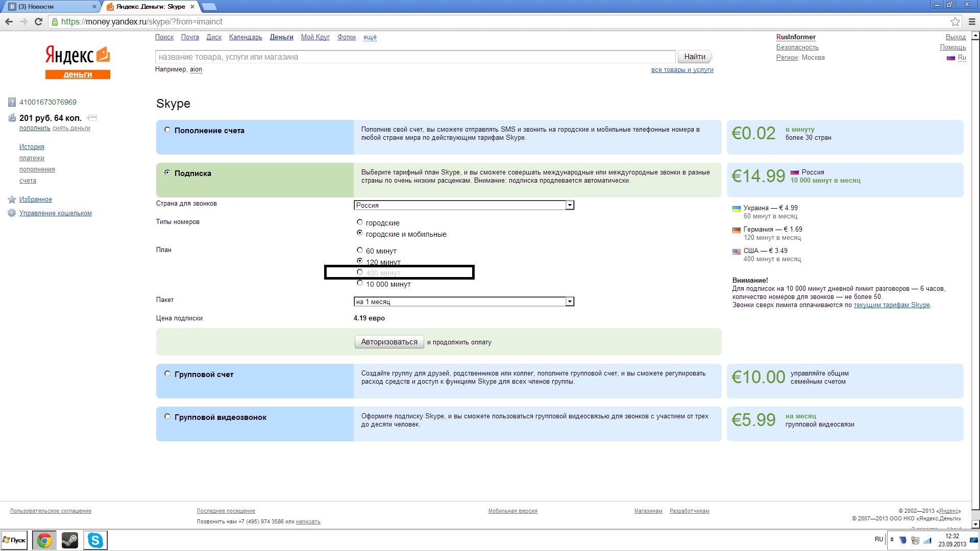
Task: Open the все товары и услуги link
Action: point(682,70)
